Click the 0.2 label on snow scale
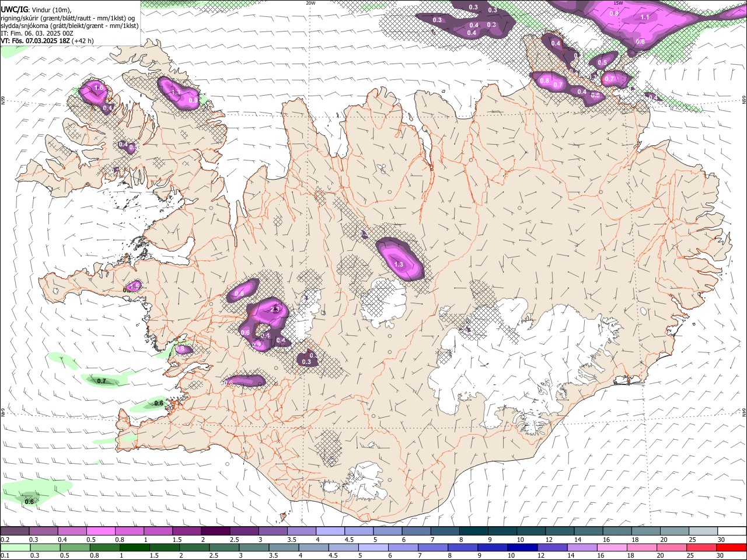 click(5, 540)
